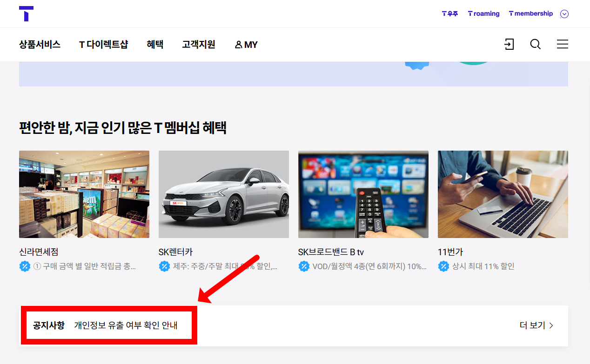Open the 신라면세점 title link
Screen dimensions: 590x364
click(x=39, y=252)
